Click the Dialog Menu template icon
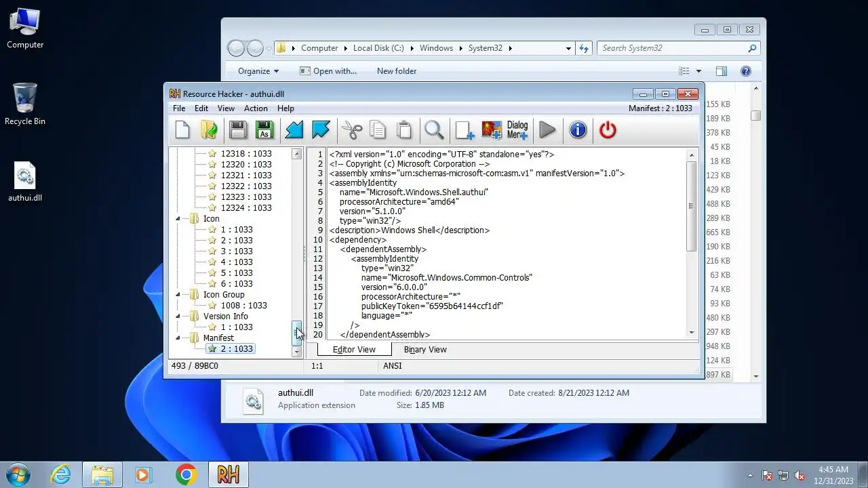This screenshot has height=488, width=868. coord(517,129)
